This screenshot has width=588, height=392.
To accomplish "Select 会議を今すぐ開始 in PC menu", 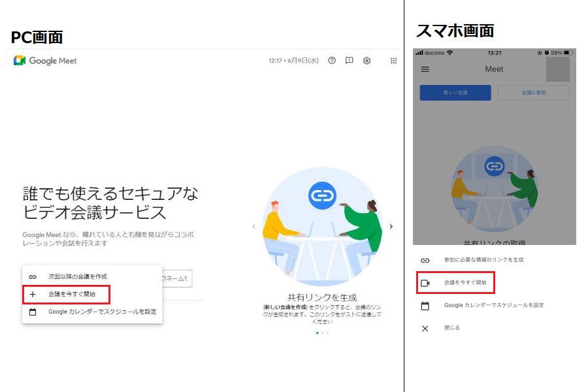I will coord(92,294).
